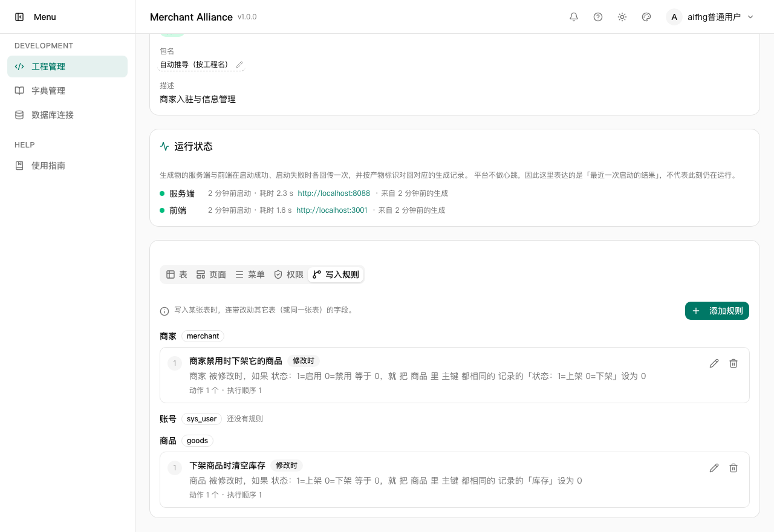The width and height of the screenshot is (774, 532).
Task: Edit package name with the pencil icon
Action: click(x=239, y=65)
